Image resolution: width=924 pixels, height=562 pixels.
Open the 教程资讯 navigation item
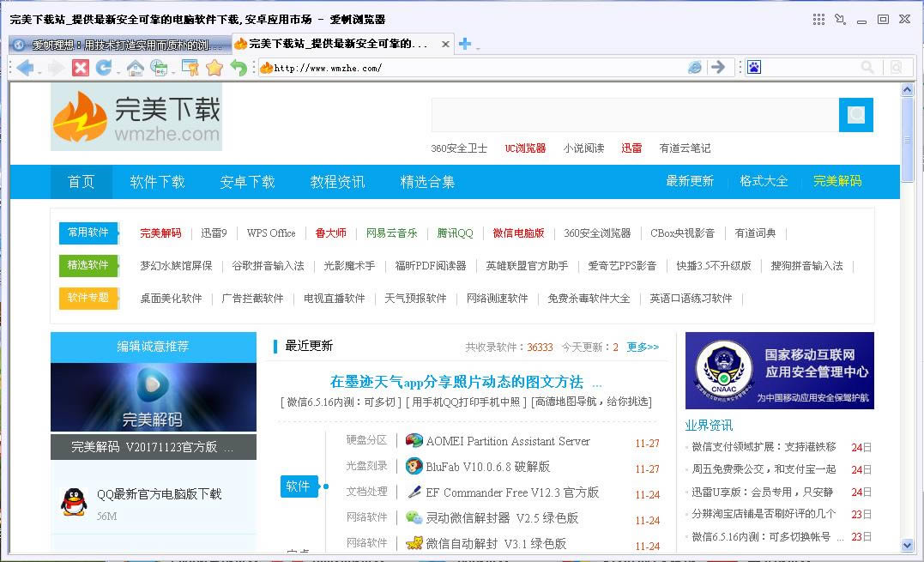(338, 182)
